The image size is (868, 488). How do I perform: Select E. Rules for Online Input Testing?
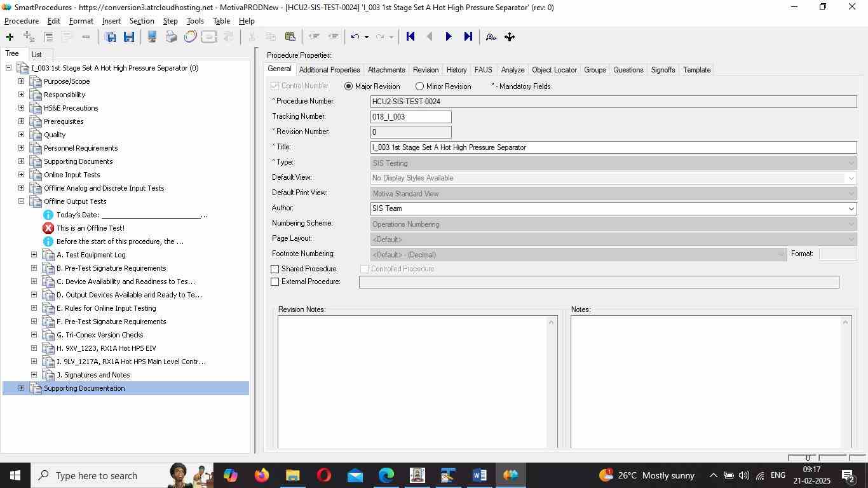click(106, 308)
